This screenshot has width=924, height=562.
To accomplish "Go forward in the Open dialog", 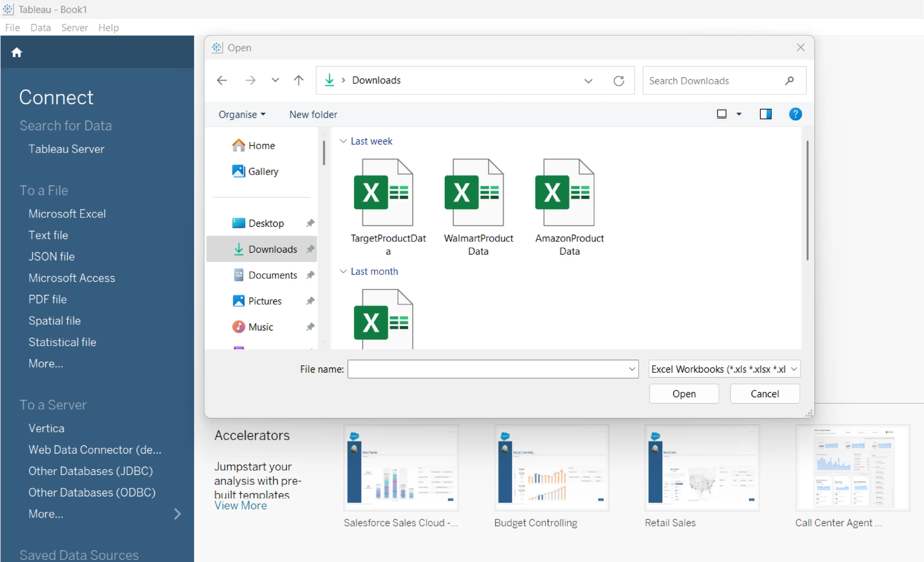I will pyautogui.click(x=250, y=80).
